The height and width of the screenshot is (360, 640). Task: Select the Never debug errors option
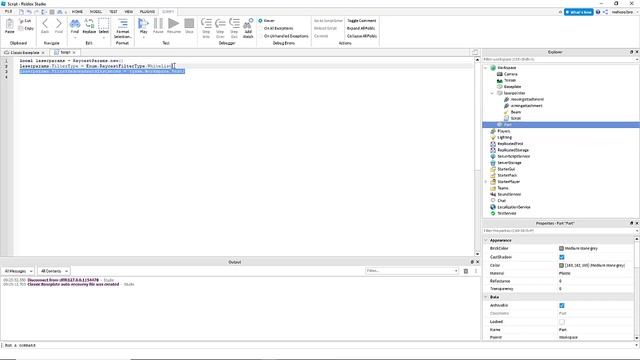point(260,20)
